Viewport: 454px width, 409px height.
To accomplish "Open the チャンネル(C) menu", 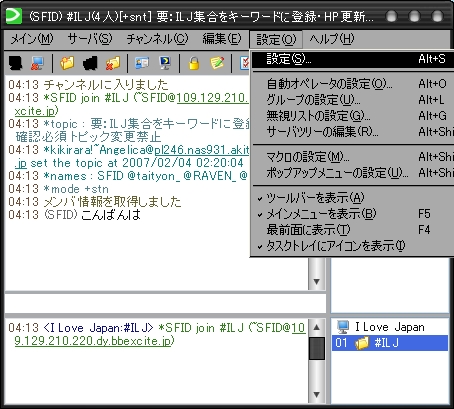I will click(x=157, y=39).
